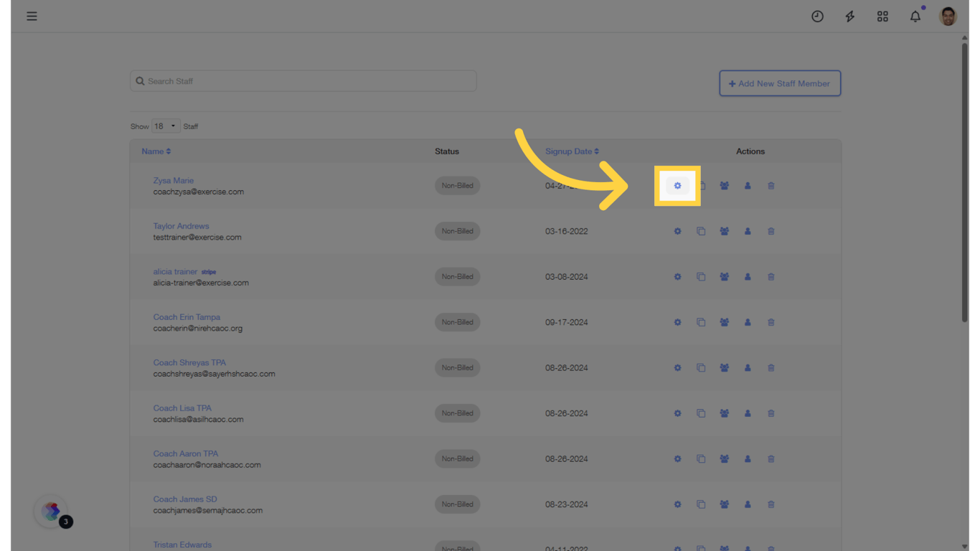Delete Coach Lisa TPA using the trash icon
This screenshot has height=551, width=980.
(x=771, y=413)
